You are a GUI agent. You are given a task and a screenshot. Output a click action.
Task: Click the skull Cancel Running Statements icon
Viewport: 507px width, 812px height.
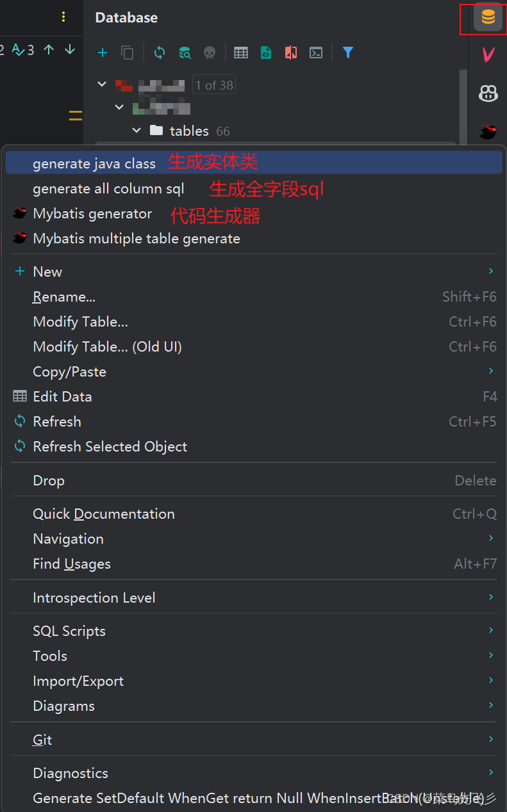(210, 53)
